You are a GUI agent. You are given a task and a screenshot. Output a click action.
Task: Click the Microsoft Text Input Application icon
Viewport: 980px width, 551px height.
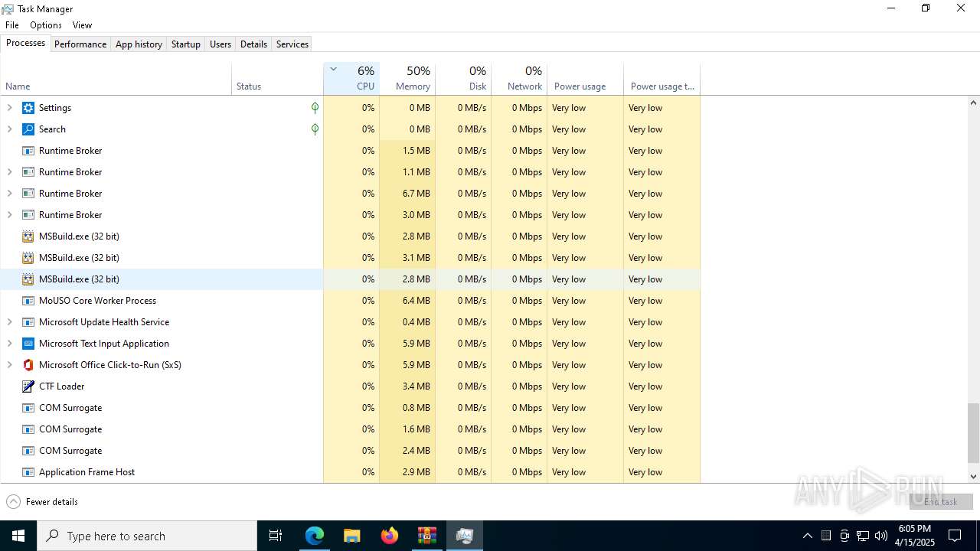[x=28, y=344]
